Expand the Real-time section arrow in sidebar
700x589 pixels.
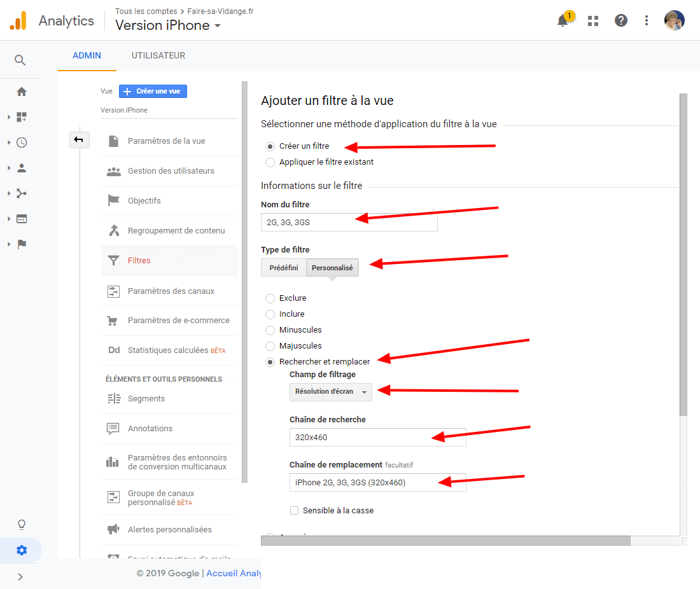coord(9,142)
